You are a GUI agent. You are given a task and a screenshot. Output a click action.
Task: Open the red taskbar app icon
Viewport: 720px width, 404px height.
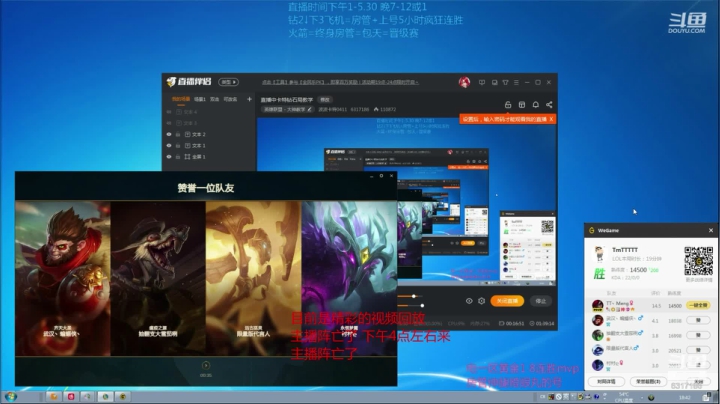point(71,397)
